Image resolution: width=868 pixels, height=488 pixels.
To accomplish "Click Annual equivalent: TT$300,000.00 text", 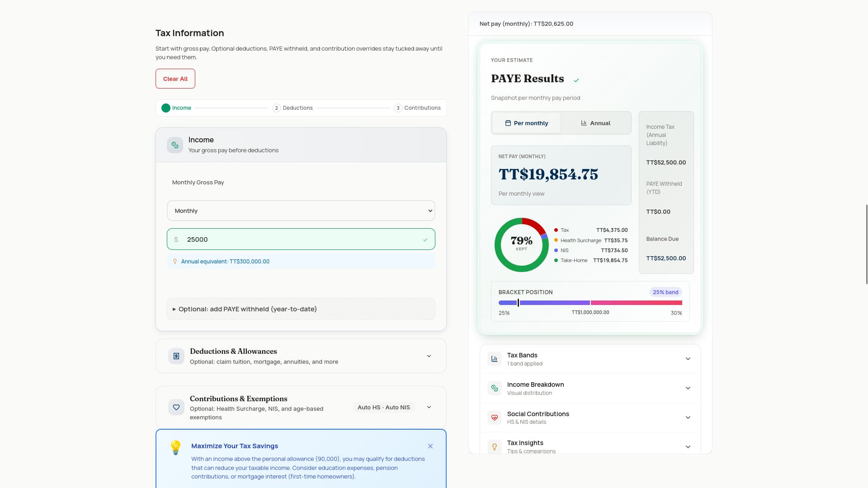I will [x=225, y=262].
